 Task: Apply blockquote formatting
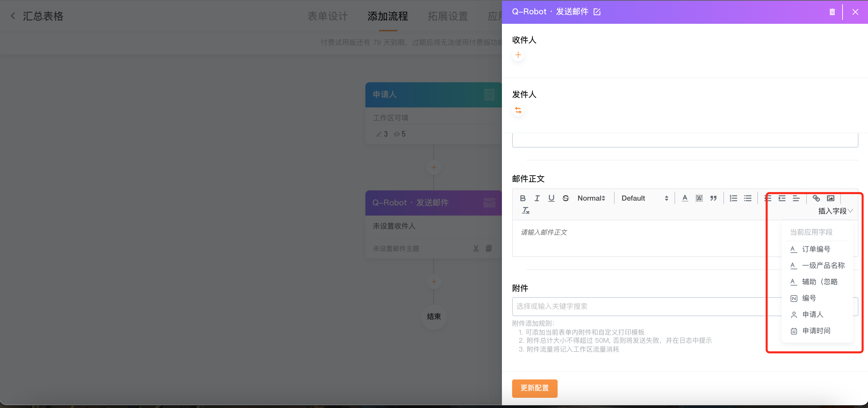click(x=713, y=198)
